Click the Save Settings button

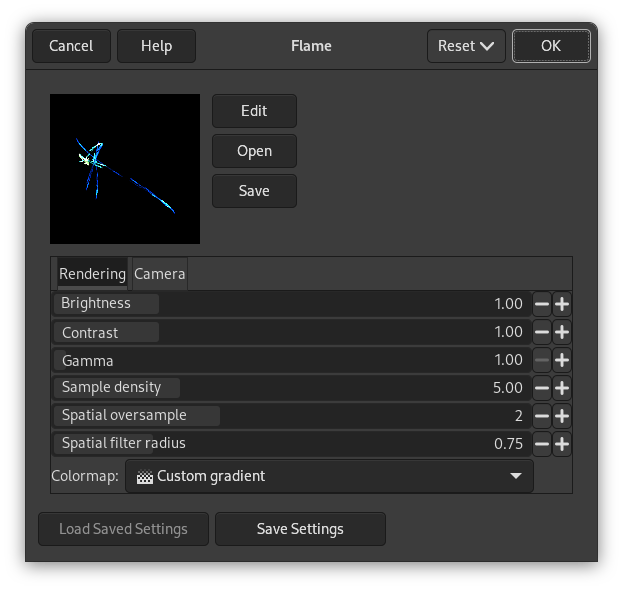[x=300, y=529]
